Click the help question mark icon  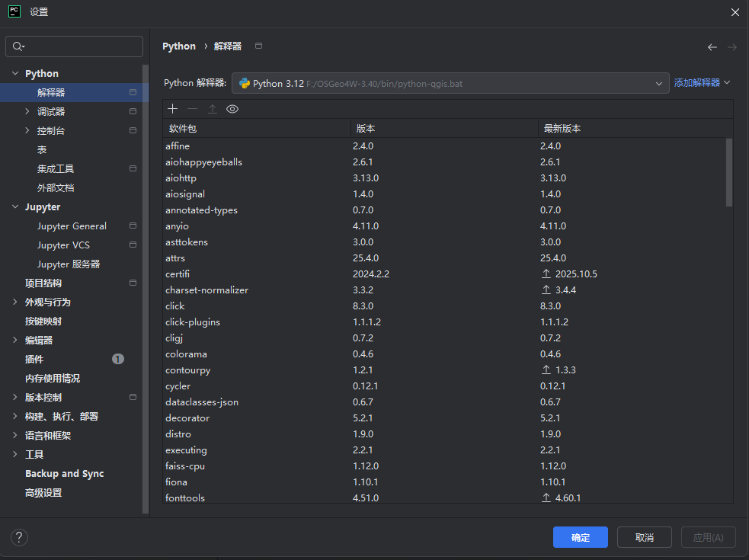(19, 538)
